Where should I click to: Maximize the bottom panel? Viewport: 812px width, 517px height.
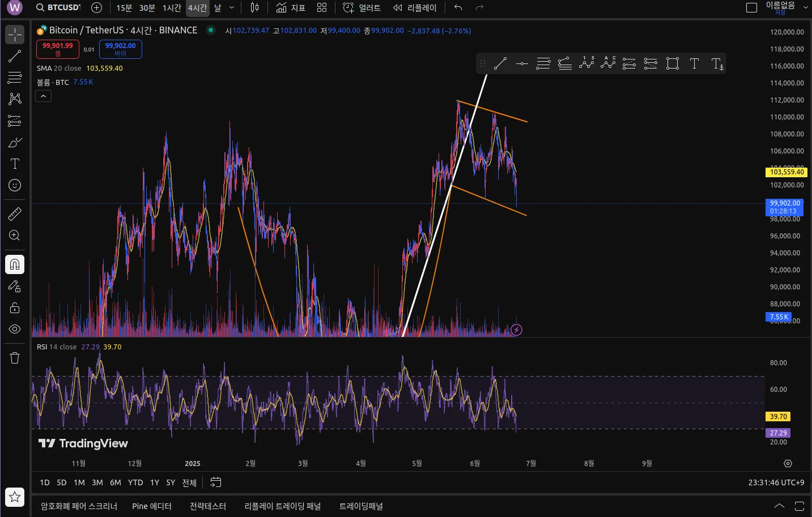[x=800, y=506]
